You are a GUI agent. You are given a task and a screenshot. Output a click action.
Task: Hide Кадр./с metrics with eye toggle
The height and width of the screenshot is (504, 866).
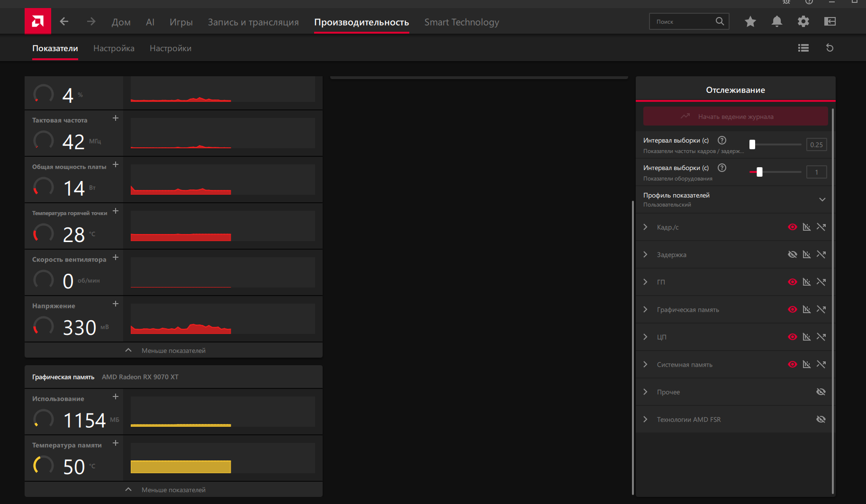point(792,227)
